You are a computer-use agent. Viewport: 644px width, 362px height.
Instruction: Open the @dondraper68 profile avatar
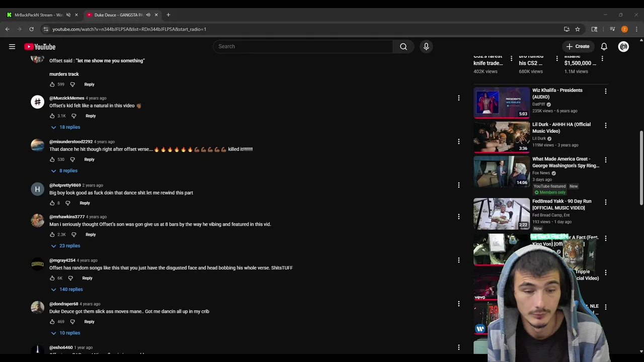coord(38,308)
